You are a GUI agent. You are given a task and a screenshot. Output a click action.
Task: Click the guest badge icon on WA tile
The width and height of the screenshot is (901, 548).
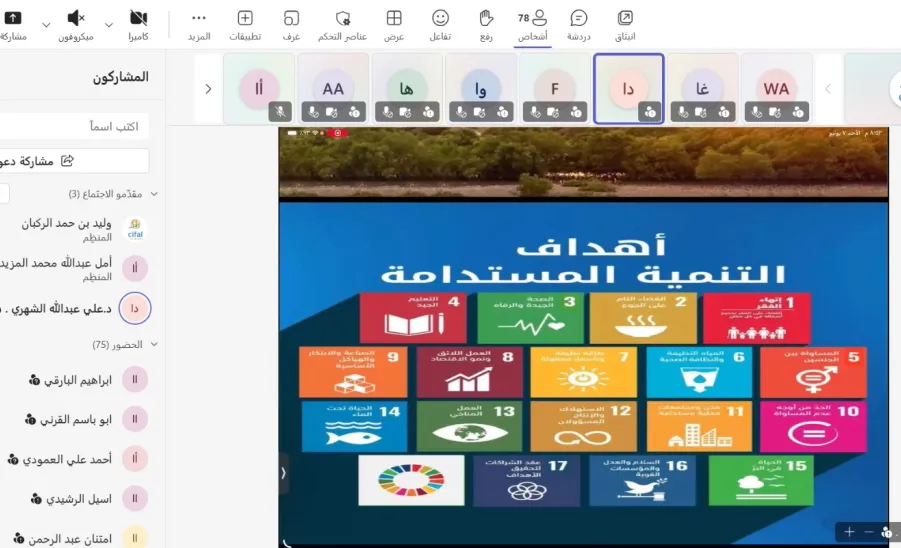tap(798, 113)
